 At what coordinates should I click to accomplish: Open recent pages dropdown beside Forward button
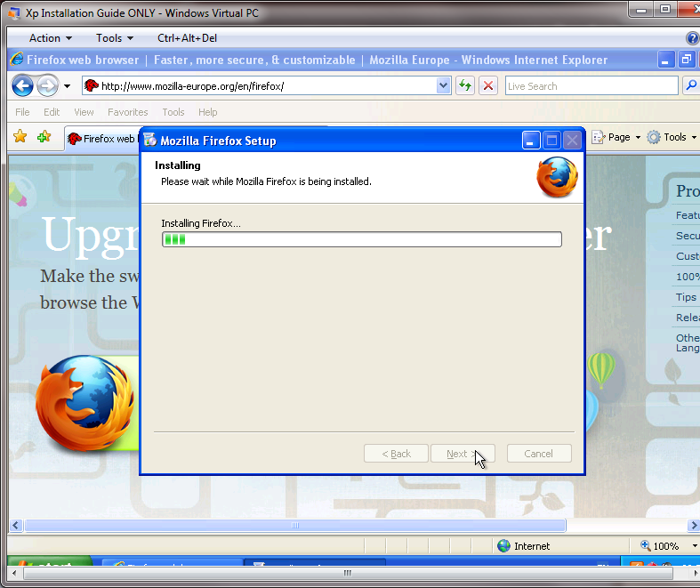coord(67,86)
